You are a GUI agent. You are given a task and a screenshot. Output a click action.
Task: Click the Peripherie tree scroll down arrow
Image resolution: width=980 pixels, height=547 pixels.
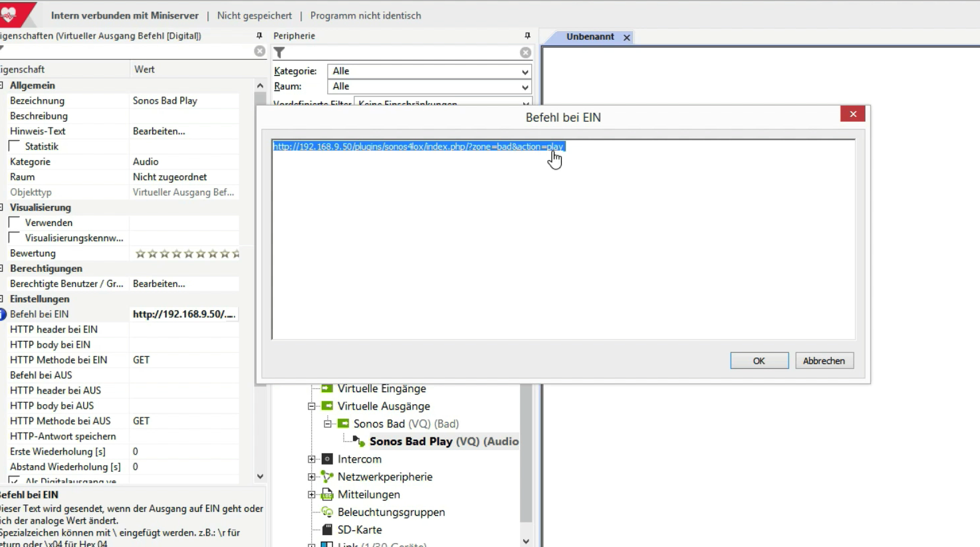pos(526,541)
